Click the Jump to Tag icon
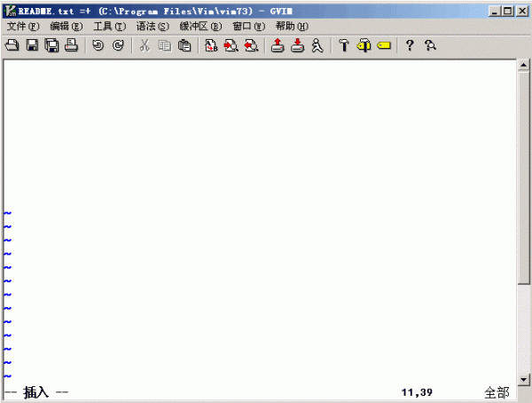 [384, 46]
